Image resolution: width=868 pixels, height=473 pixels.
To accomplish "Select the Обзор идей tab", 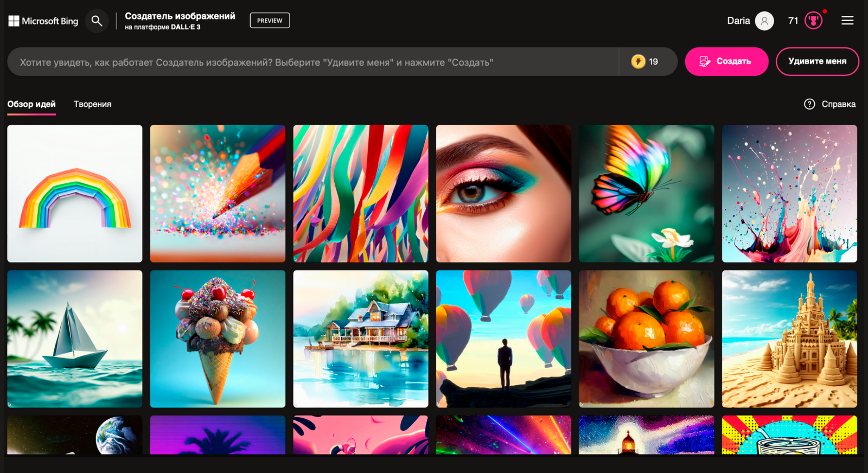I will [31, 104].
